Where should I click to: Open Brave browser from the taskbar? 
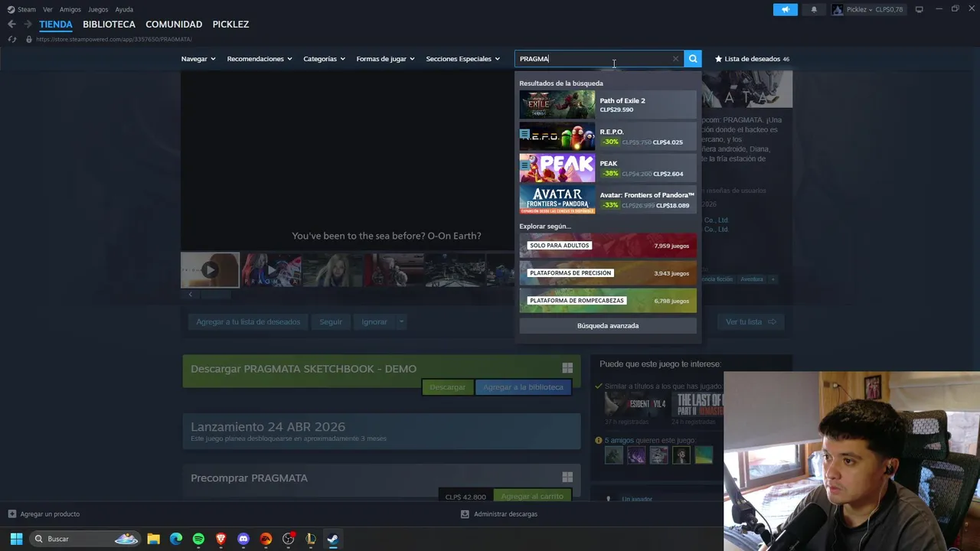(221, 539)
